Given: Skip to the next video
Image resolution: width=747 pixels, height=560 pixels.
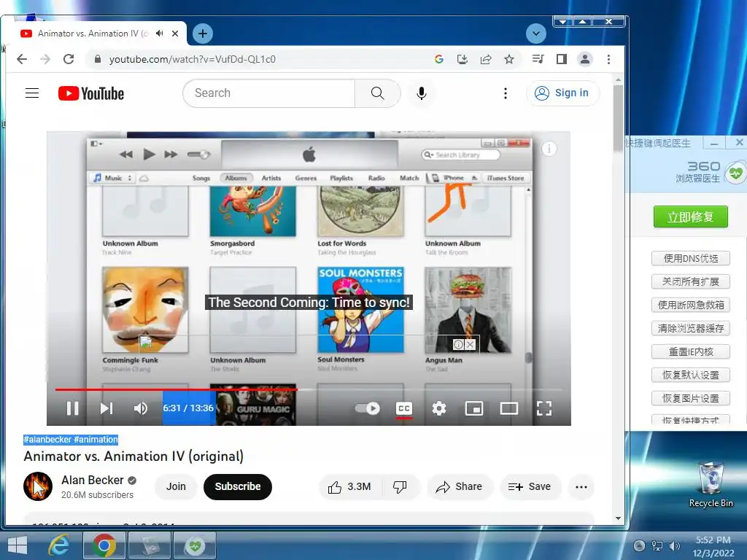Looking at the screenshot, I should click(107, 408).
